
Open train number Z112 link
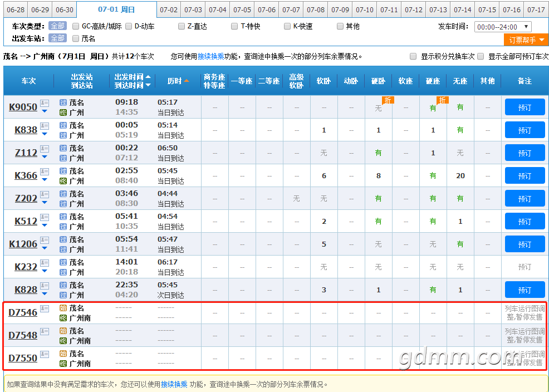(26, 153)
